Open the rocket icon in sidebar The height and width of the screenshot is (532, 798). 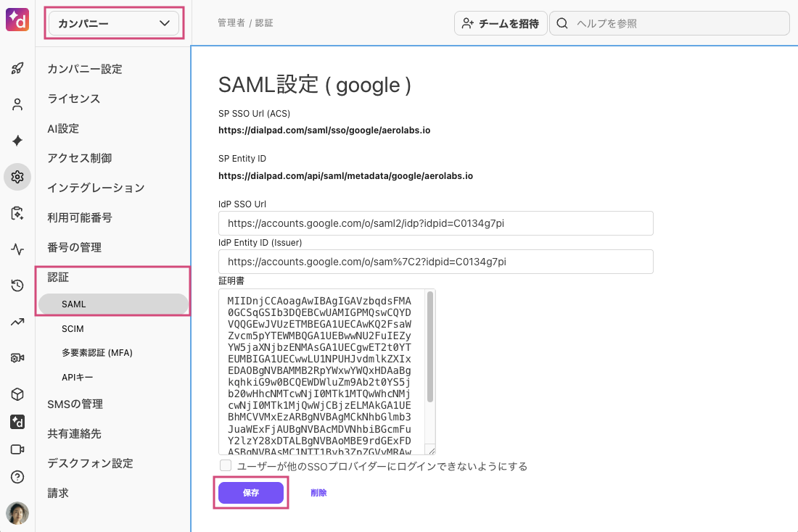click(17, 69)
